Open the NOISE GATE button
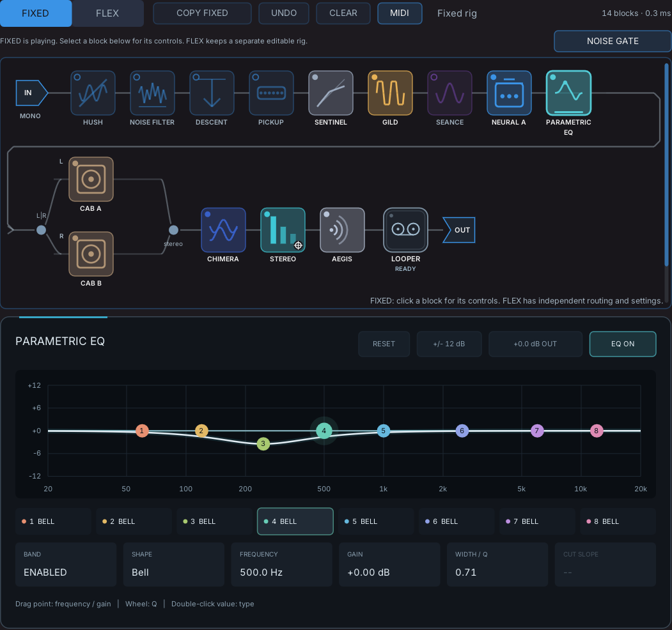 pos(613,41)
